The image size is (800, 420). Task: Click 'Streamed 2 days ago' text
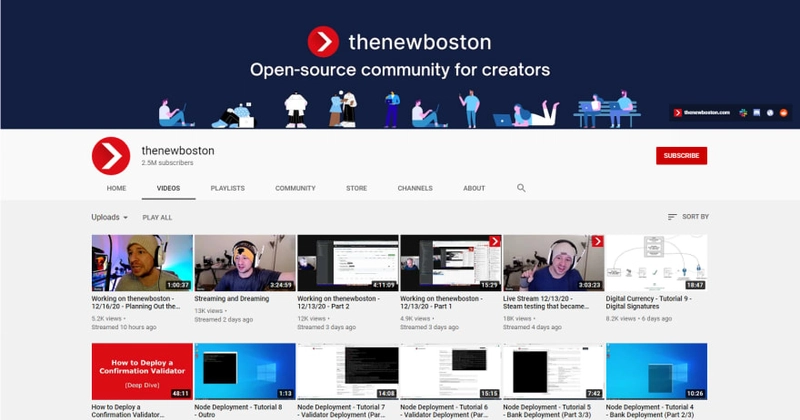225,319
